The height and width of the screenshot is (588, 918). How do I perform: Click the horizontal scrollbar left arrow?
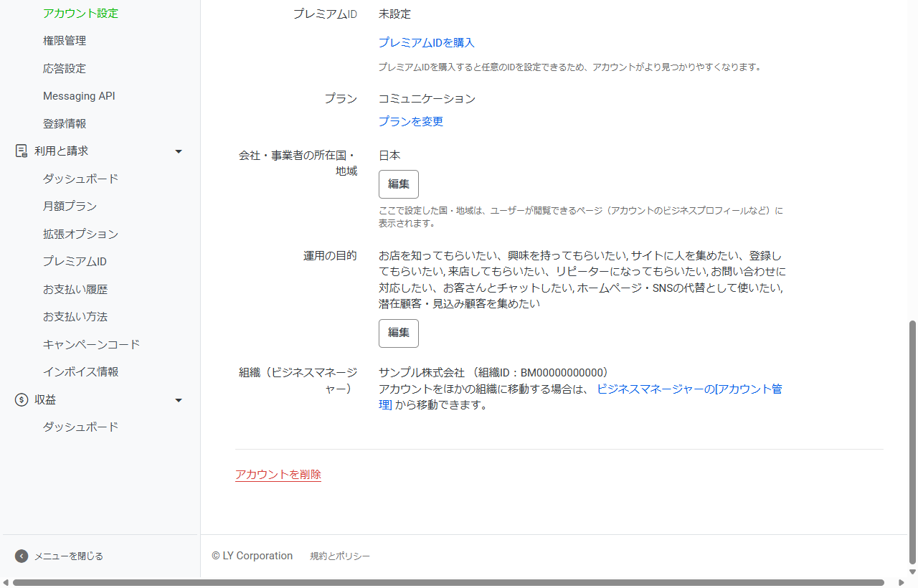tap(6, 582)
